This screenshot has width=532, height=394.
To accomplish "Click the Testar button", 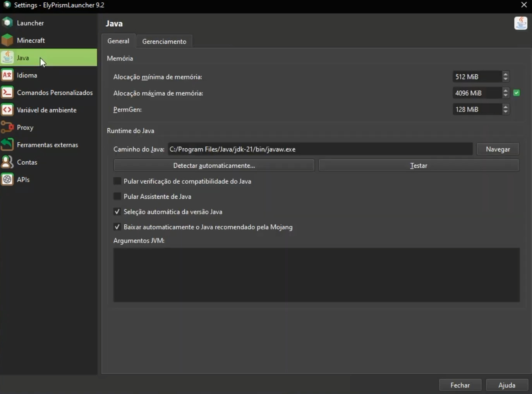I will (419, 165).
